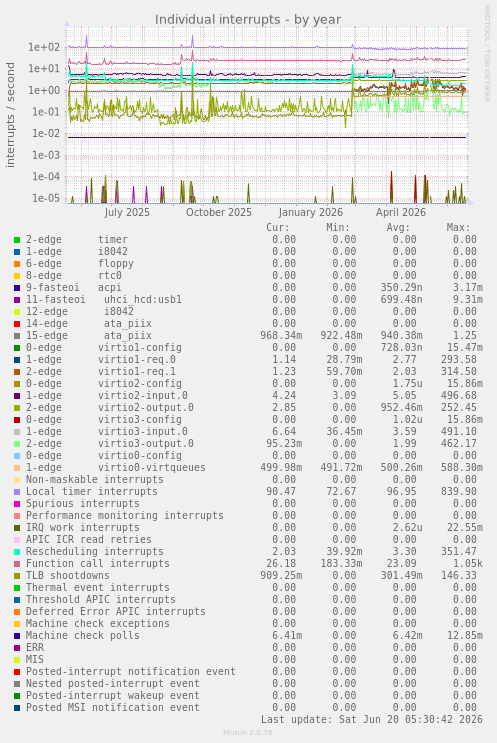Click the light green virtio3-output.0 swatch
The width and height of the screenshot is (497, 743).
click(x=17, y=444)
